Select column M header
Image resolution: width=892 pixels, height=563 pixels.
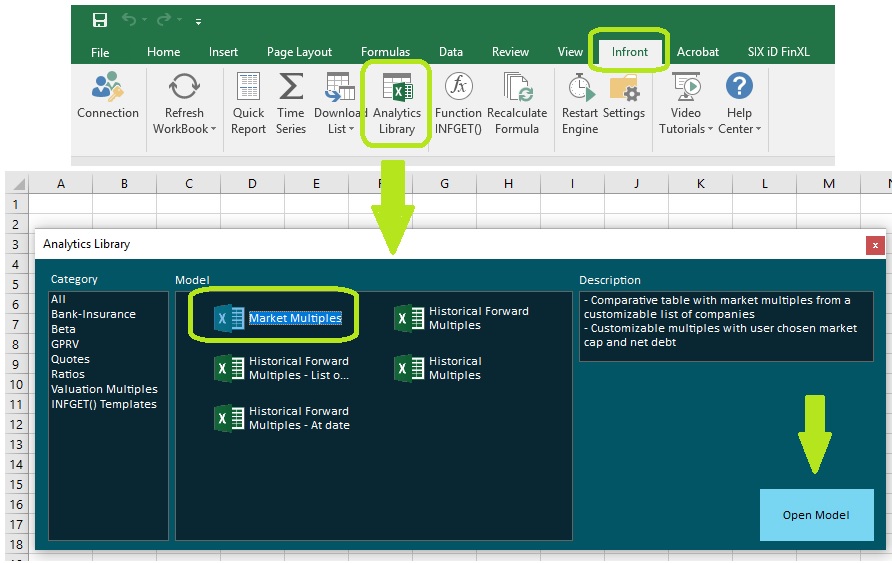tap(828, 184)
